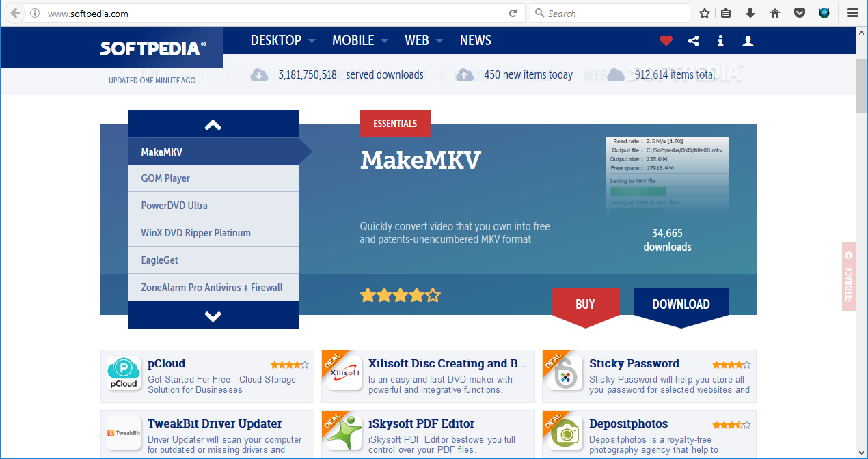
Task: Move the essentials list down with chevron
Action: point(213,316)
